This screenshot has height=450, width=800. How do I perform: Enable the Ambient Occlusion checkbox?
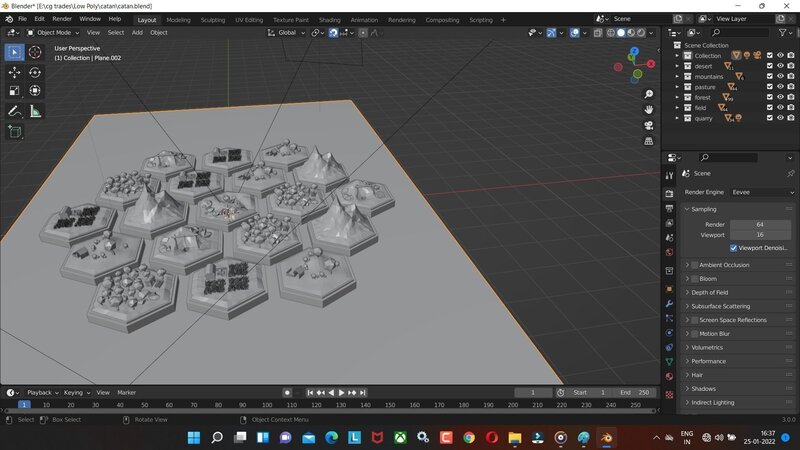coord(694,265)
